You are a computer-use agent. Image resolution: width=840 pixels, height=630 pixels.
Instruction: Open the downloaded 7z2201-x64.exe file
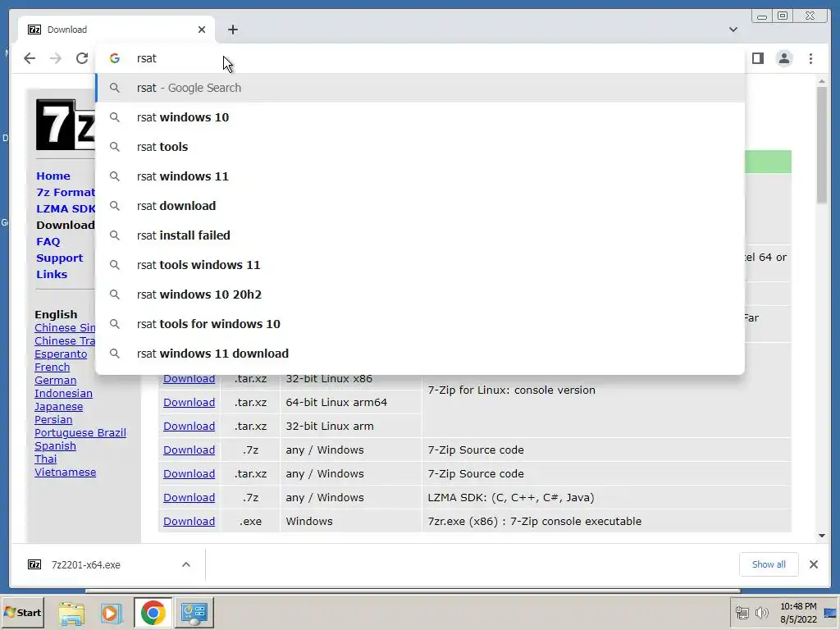[x=85, y=564]
